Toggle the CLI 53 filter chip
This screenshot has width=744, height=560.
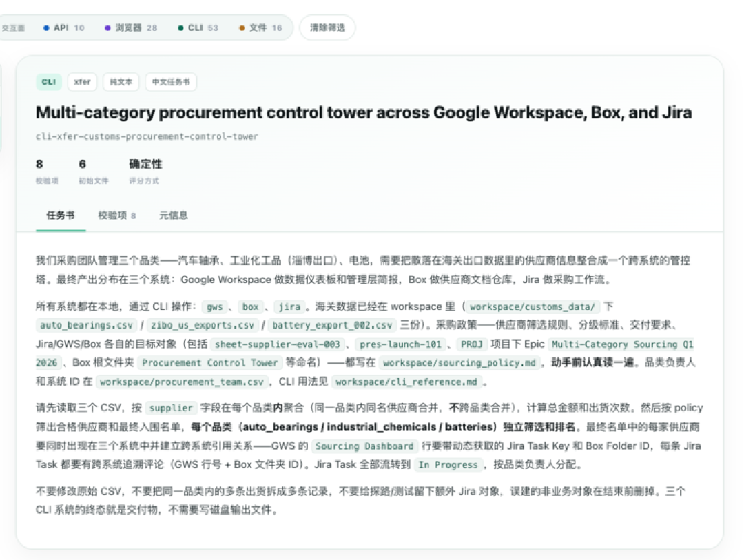198,28
